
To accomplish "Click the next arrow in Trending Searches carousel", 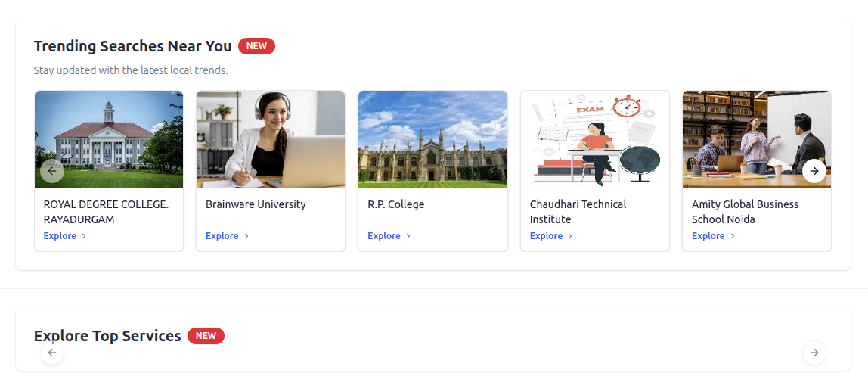I will (814, 172).
